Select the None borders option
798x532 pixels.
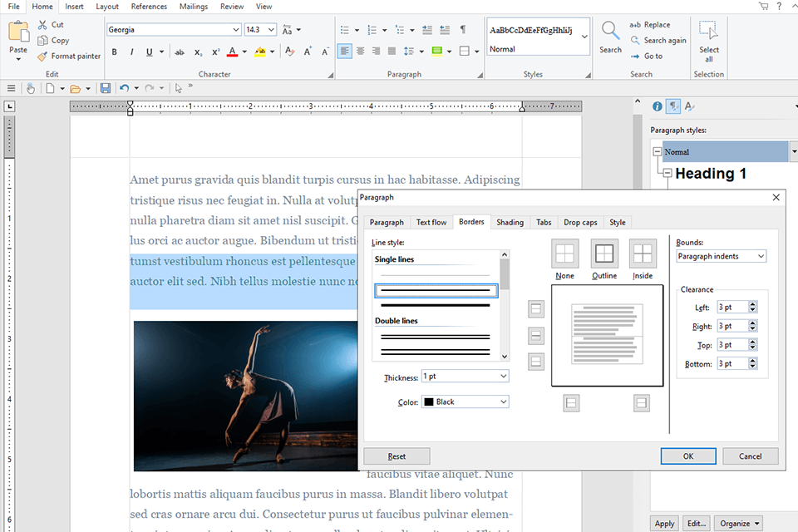[x=566, y=254]
